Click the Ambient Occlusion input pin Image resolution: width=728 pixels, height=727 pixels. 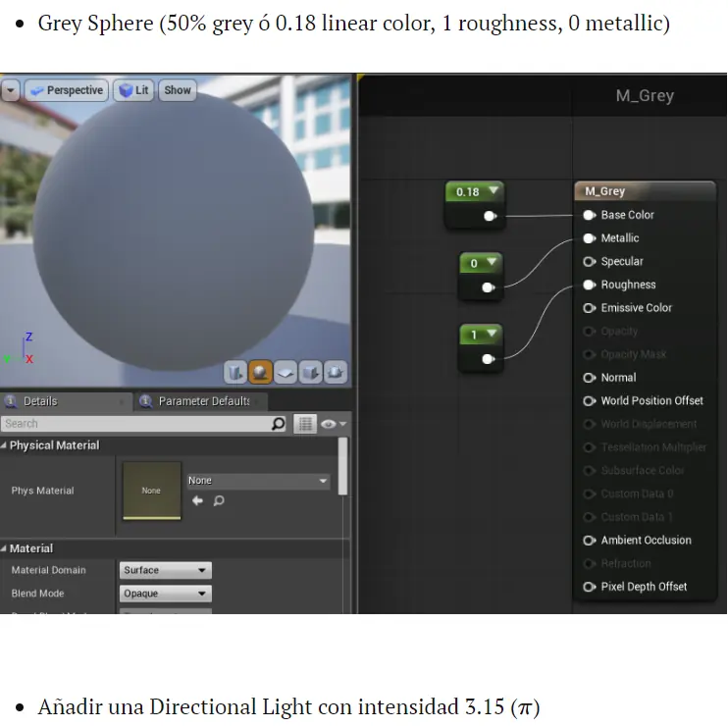tap(590, 540)
